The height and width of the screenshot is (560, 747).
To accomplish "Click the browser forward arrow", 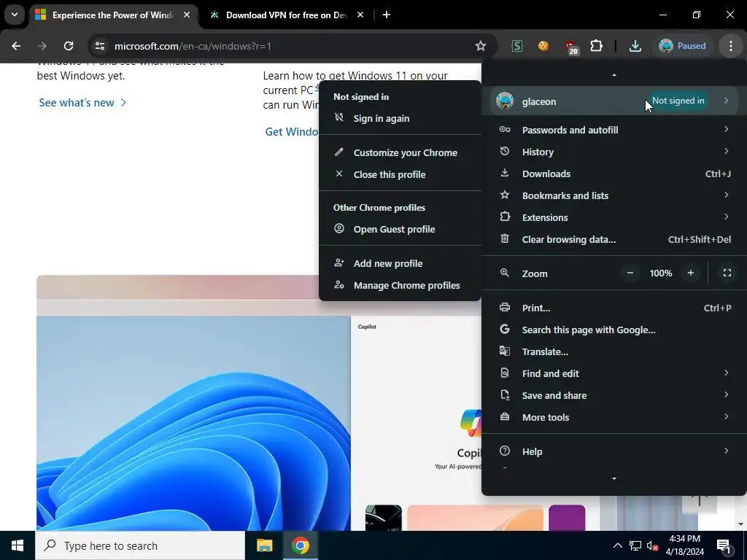I will click(x=42, y=46).
